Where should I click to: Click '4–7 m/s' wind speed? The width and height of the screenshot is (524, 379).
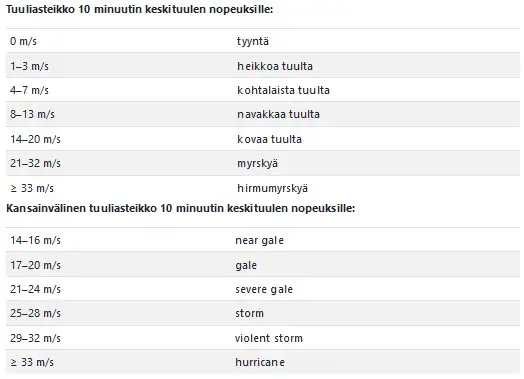29,90
